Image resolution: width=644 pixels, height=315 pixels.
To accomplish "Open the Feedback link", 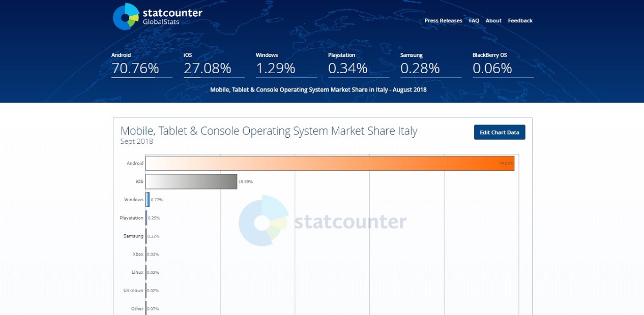I will (x=520, y=21).
